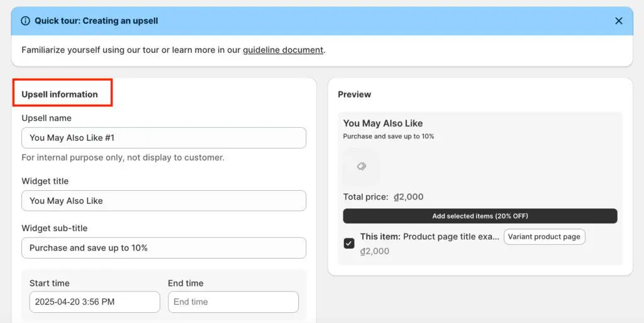Click the Quick tour: Creating an upsell title
644x323 pixels.
click(x=96, y=21)
